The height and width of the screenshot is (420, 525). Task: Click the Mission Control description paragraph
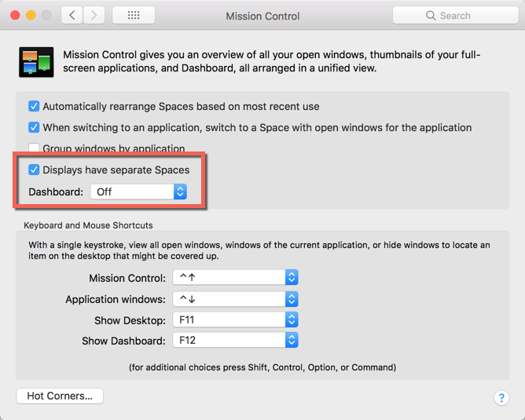272,61
